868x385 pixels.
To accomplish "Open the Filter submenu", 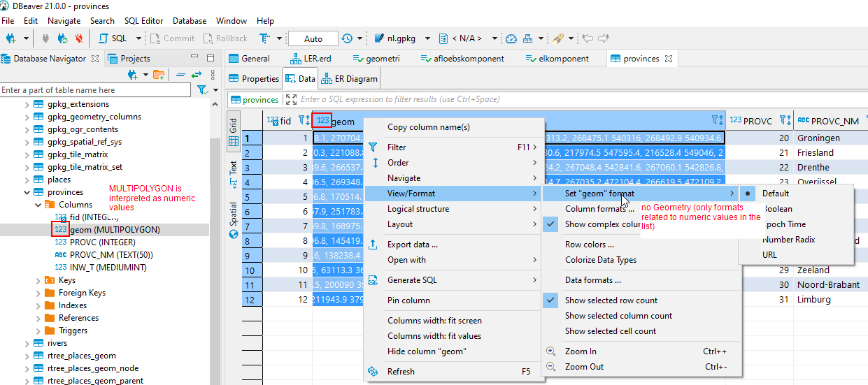I will click(x=454, y=147).
